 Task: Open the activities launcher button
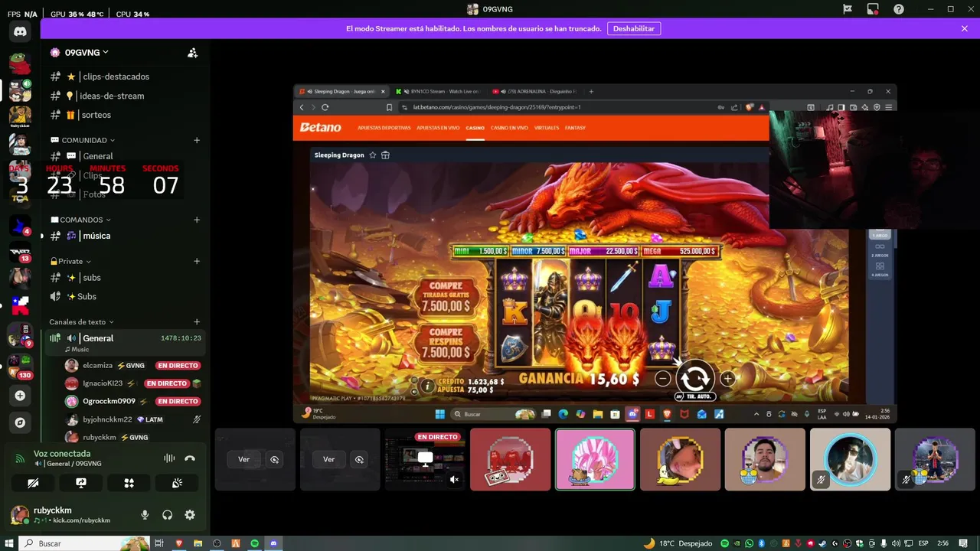tap(129, 483)
